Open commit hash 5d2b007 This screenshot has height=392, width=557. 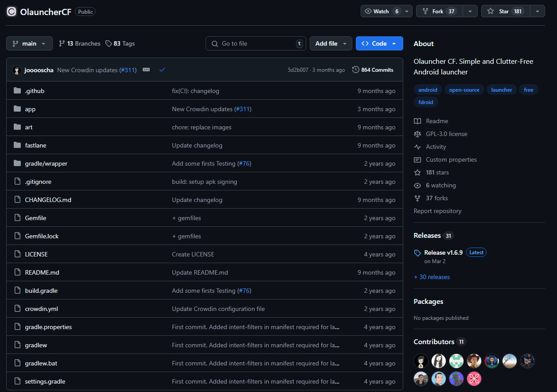(x=298, y=70)
